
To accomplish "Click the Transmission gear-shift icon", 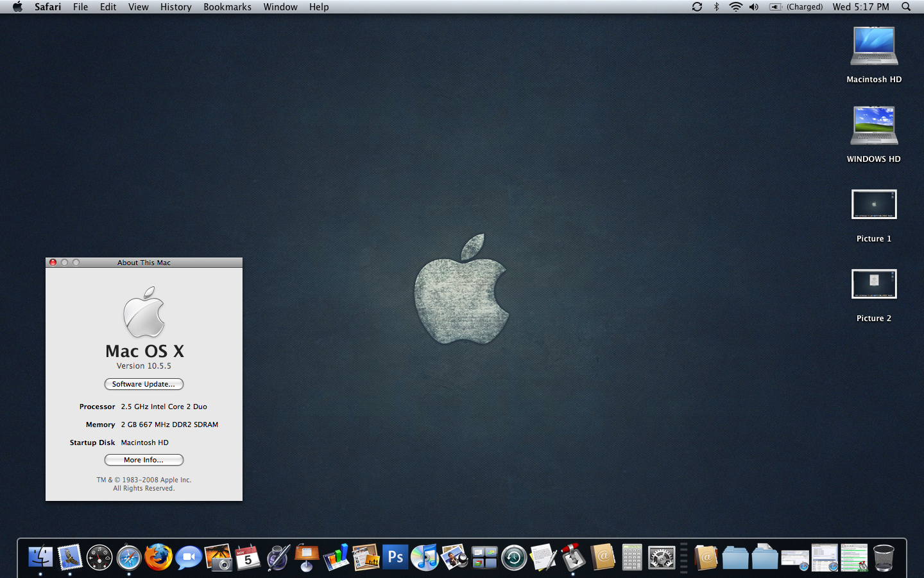I will click(x=573, y=557).
